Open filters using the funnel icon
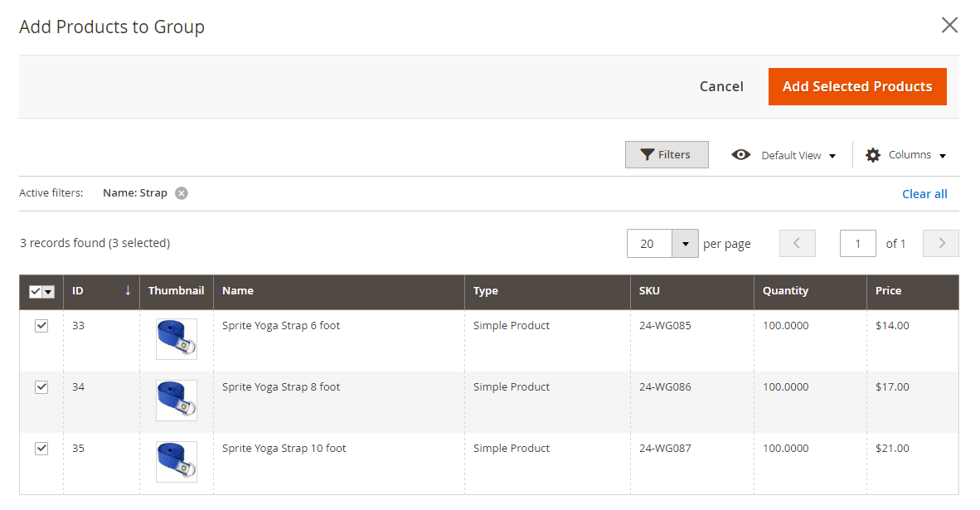 coord(648,154)
